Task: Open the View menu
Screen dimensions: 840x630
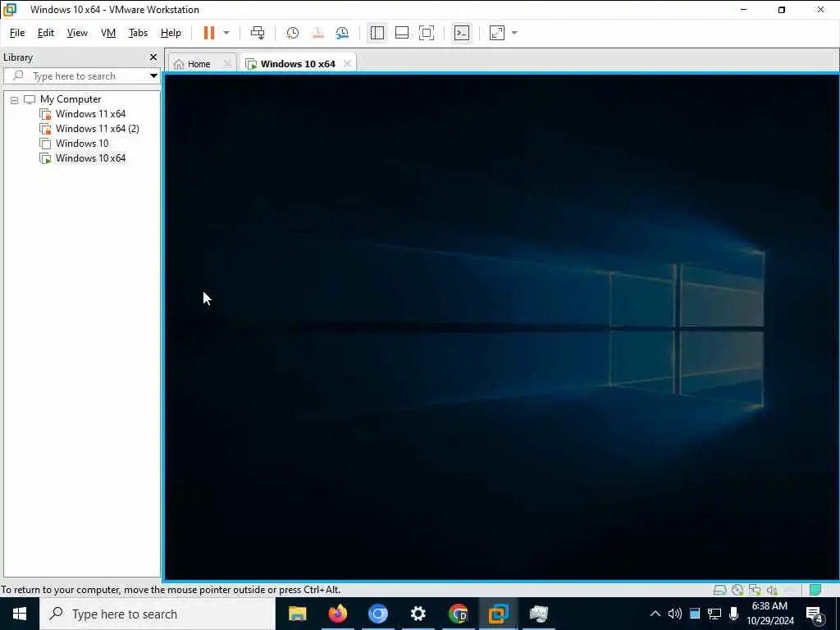Action: [x=77, y=33]
